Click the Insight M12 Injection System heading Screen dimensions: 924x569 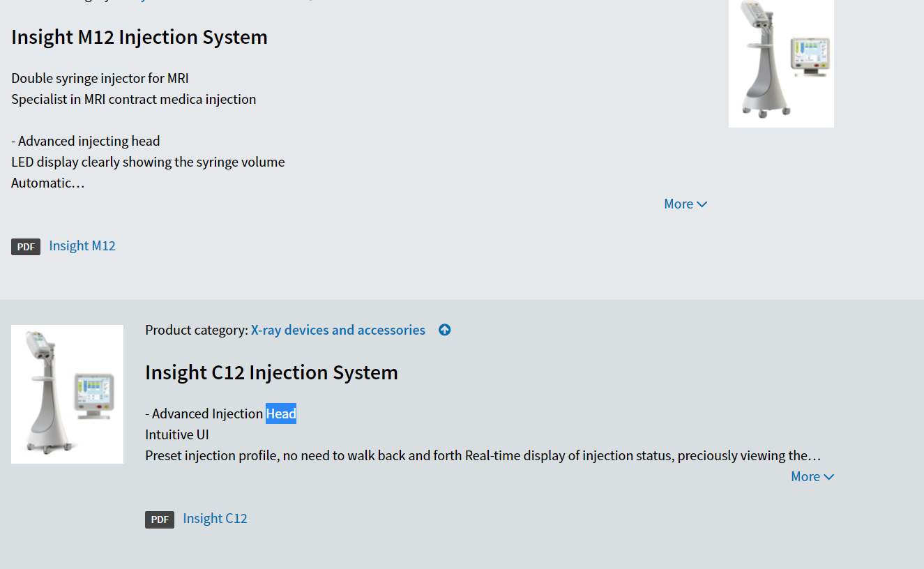(139, 37)
